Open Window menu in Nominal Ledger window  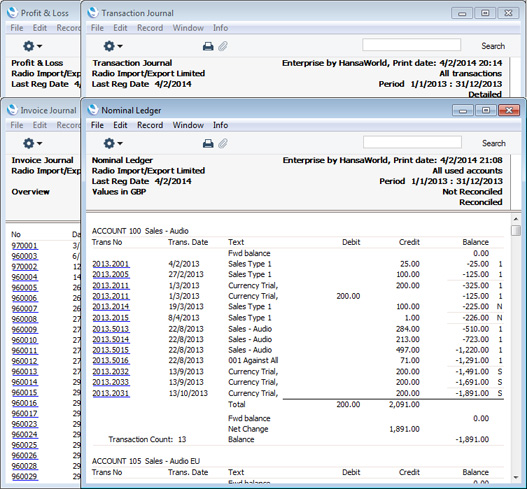click(x=188, y=125)
